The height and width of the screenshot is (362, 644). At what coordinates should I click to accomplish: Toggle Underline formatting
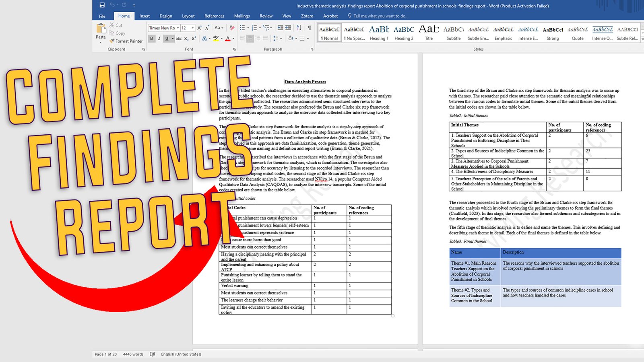pyautogui.click(x=167, y=39)
